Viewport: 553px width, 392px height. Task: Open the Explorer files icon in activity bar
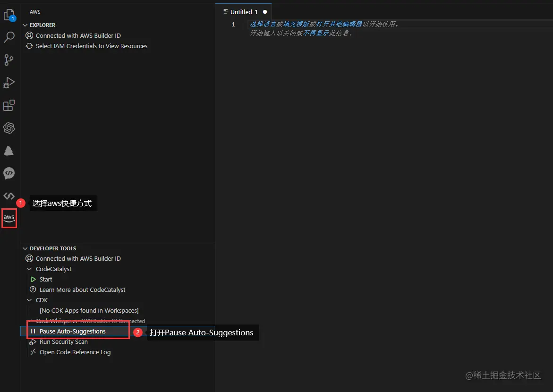tap(9, 15)
